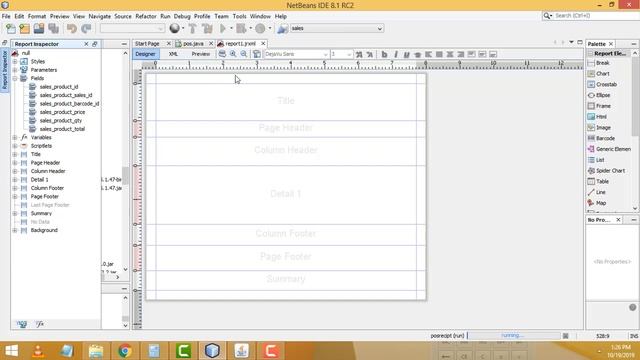Open the Navigate menu
This screenshot has height=360, width=640.
tap(100, 16)
